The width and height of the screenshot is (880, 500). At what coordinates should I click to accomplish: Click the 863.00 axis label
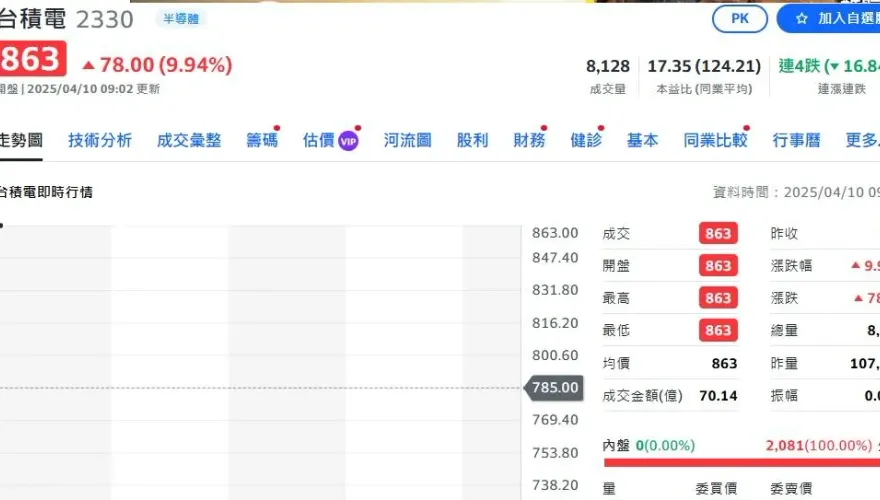[555, 233]
